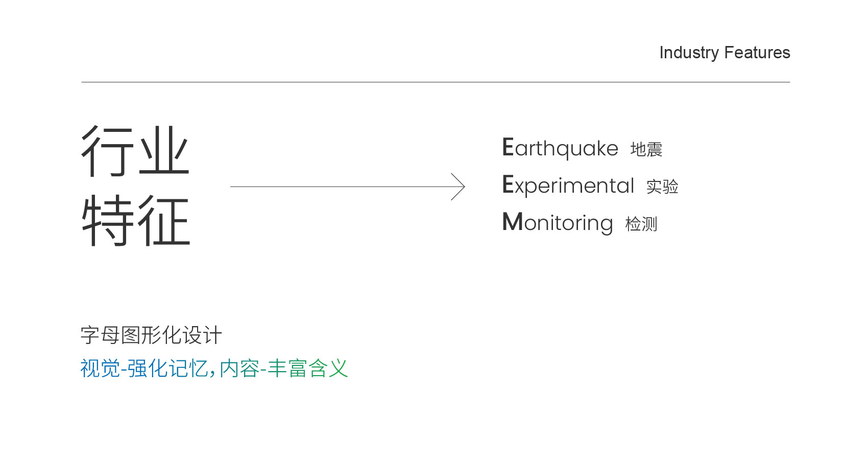Screen dimensions: 868x460
Task: Click the Chinese label 实验
Action: 662,187
